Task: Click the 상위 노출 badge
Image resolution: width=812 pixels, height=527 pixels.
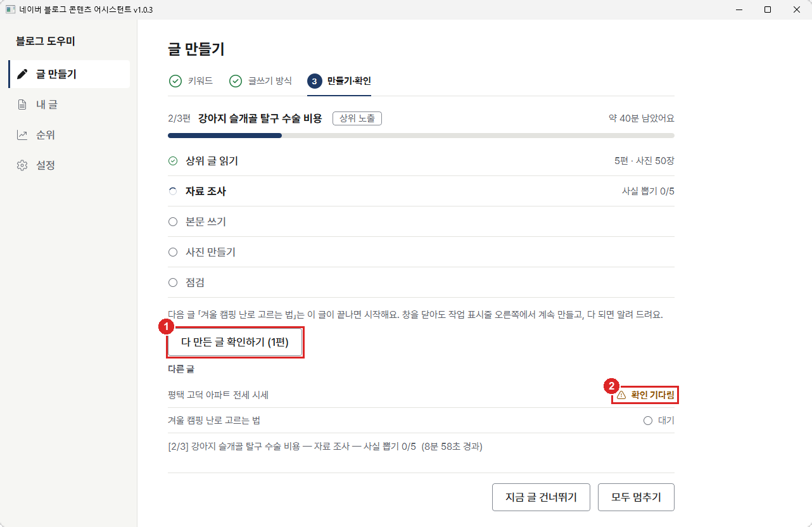Action: click(x=357, y=118)
